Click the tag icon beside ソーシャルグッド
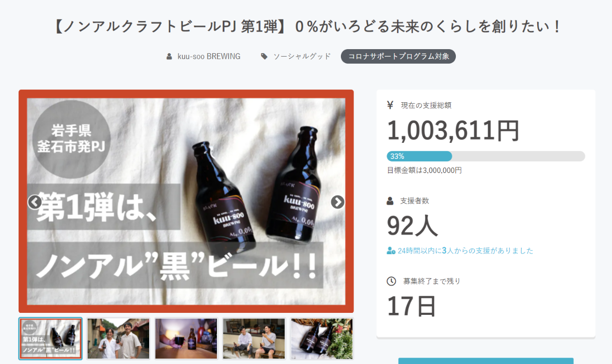The width and height of the screenshot is (612, 364). pos(264,57)
